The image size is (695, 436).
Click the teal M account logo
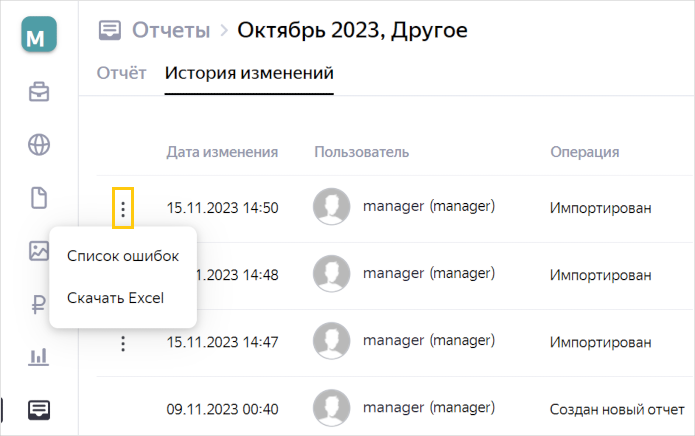(39, 35)
